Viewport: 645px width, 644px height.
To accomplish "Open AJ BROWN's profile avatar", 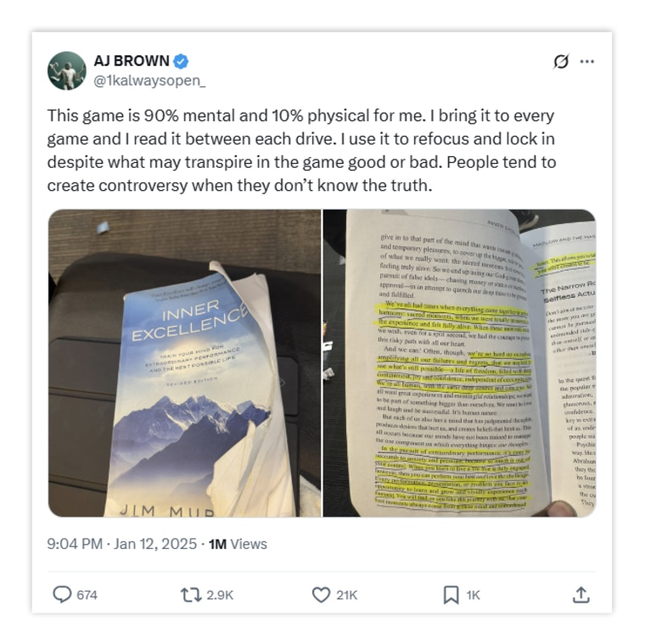I will click(67, 70).
